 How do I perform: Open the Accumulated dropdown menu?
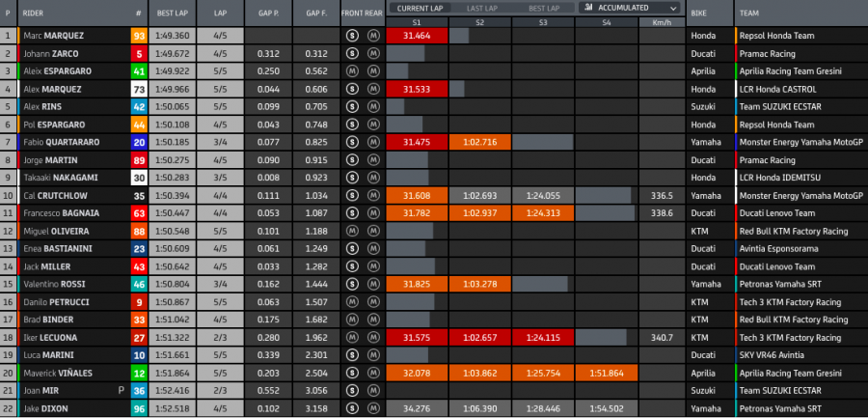click(x=629, y=7)
